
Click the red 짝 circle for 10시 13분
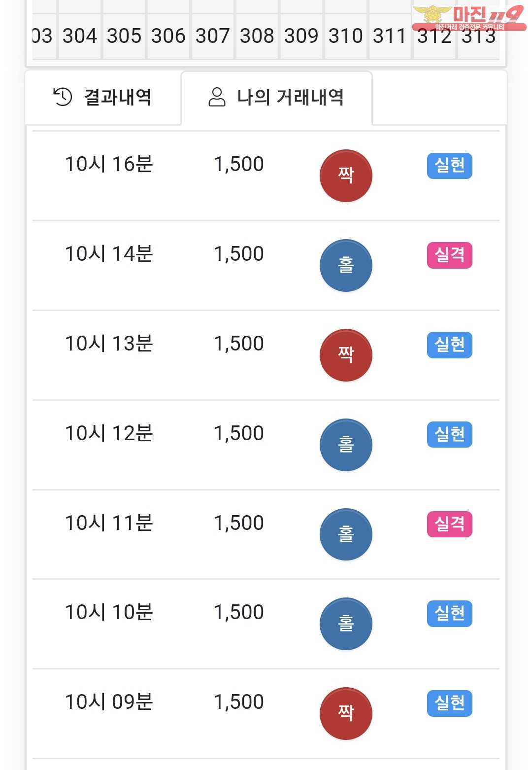point(346,355)
